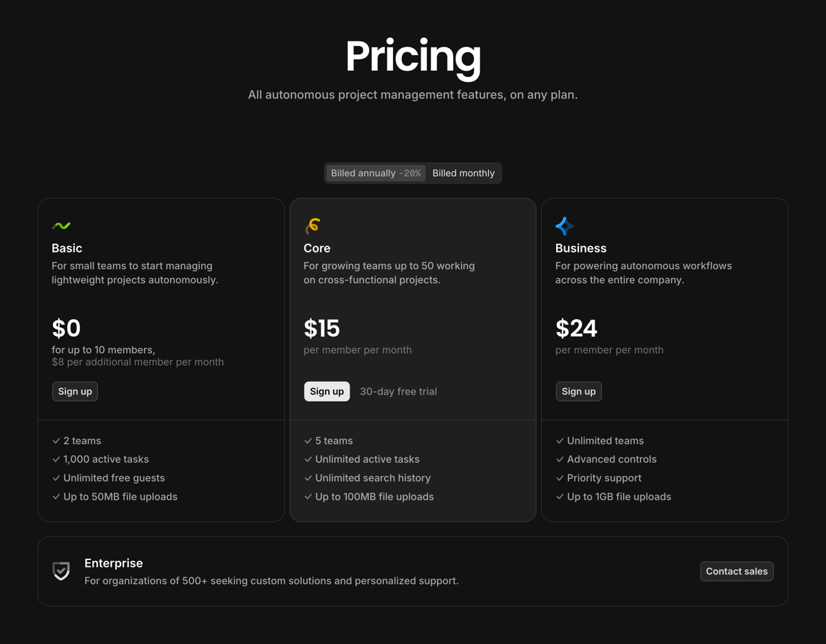Screen dimensions: 826x644
Task: Sign up for the Business plan
Action: (x=578, y=391)
